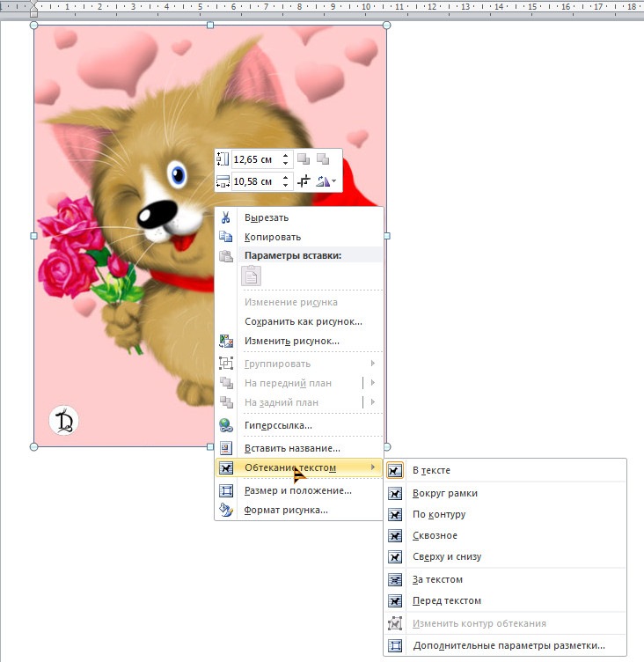Click the More Layout Options icon
Image resolution: width=644 pixels, height=662 pixels.
(x=395, y=645)
